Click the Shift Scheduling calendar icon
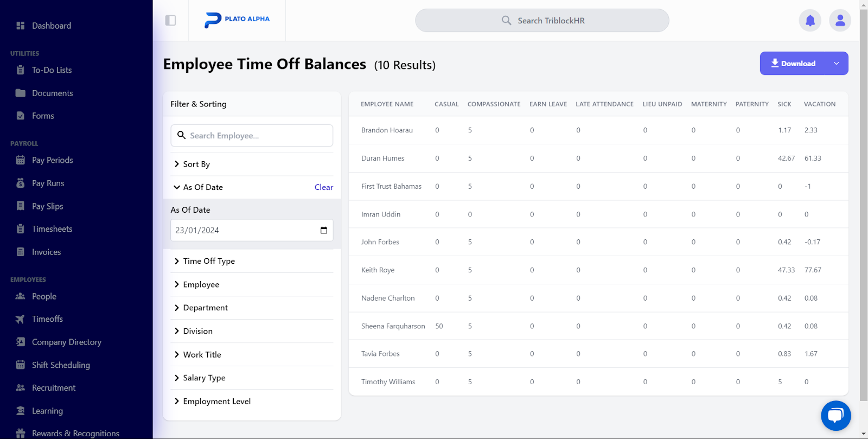This screenshot has height=439, width=868. (21, 365)
